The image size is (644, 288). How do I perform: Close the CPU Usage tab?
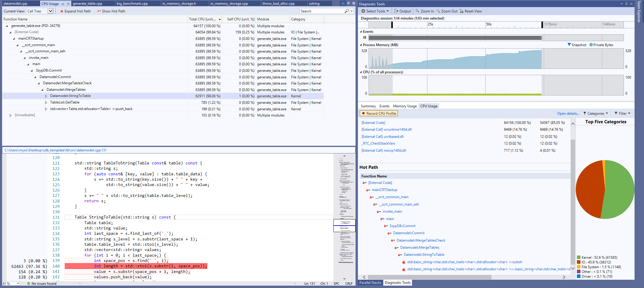[x=68, y=4]
